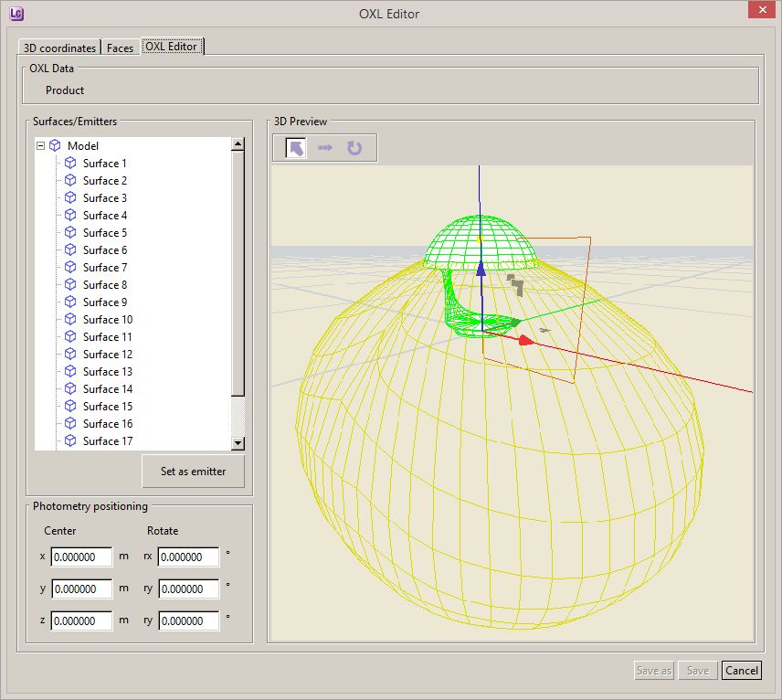Click the LC application icon in title bar
The height and width of the screenshot is (700, 782).
pos(16,14)
